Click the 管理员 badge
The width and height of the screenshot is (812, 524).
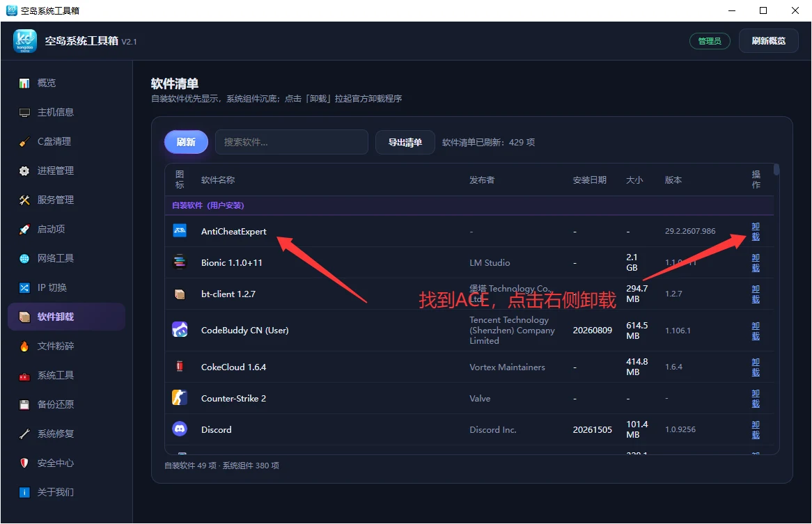click(x=710, y=41)
